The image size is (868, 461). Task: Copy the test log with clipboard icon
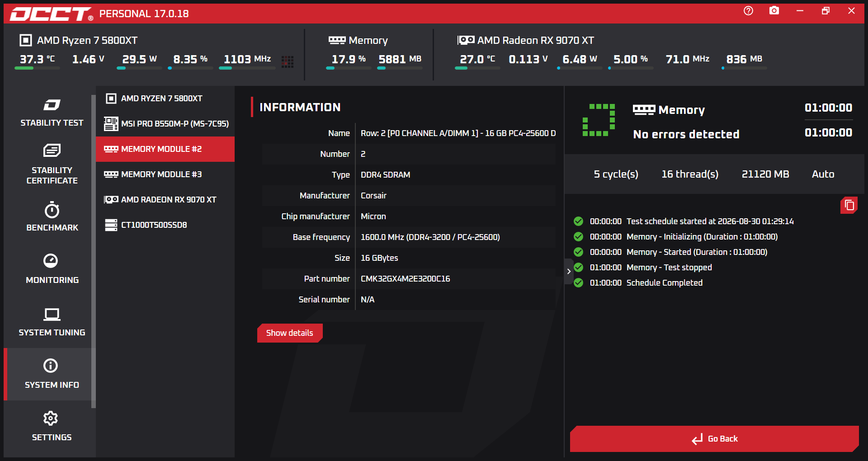click(x=849, y=205)
